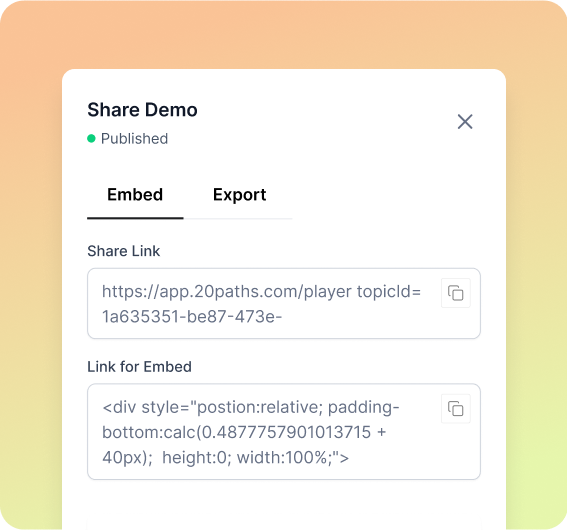Click the gradient background outside the dialog
This screenshot has width=567, height=530.
click(x=31, y=253)
